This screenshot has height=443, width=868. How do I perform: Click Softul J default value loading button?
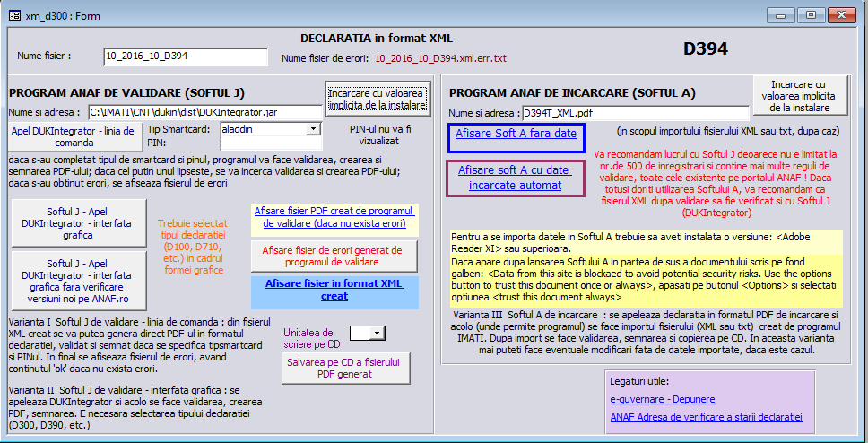coord(377,98)
